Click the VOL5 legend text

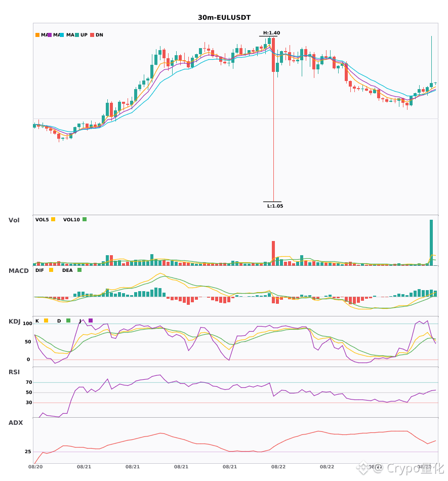tap(42, 220)
